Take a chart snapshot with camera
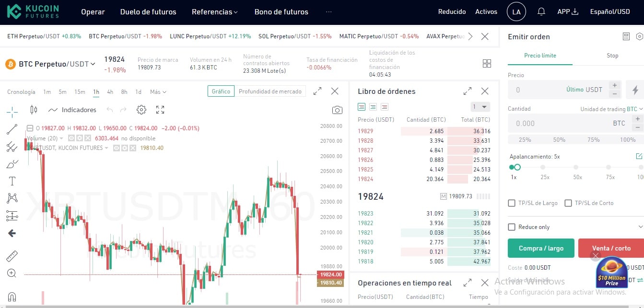Screen dimensions: 644x308 tap(337, 110)
